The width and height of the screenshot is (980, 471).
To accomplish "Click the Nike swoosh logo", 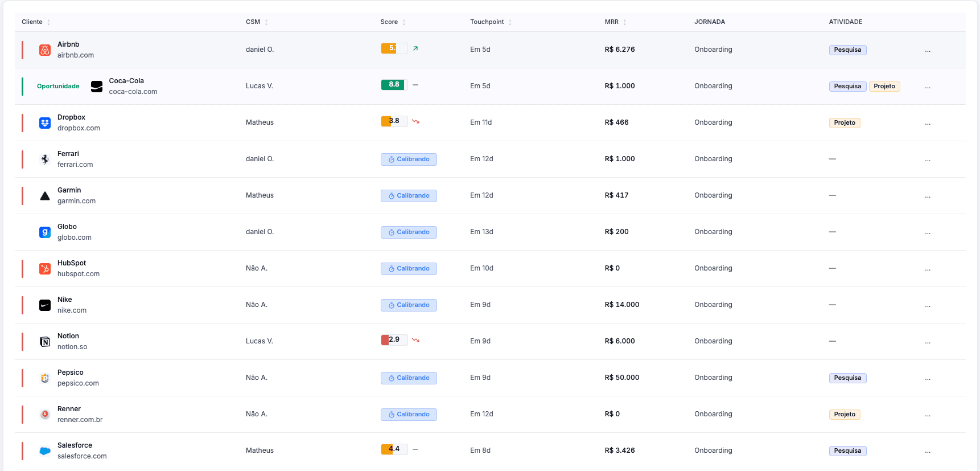I will (45, 305).
